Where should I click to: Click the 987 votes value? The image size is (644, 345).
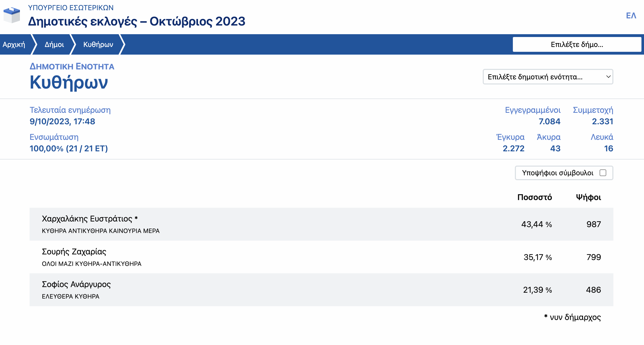[x=593, y=224]
